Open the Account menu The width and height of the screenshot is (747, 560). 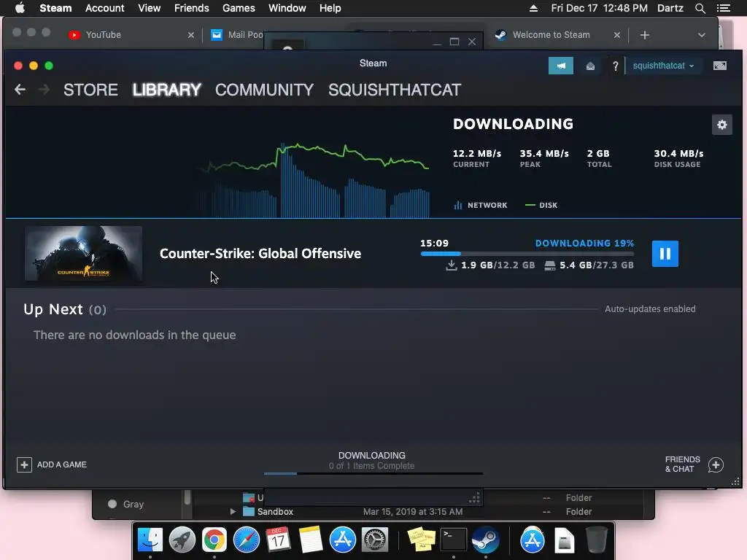[x=105, y=8]
